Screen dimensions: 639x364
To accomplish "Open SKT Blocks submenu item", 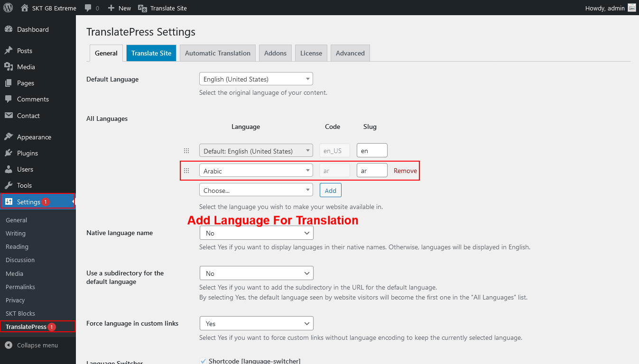I will point(20,313).
